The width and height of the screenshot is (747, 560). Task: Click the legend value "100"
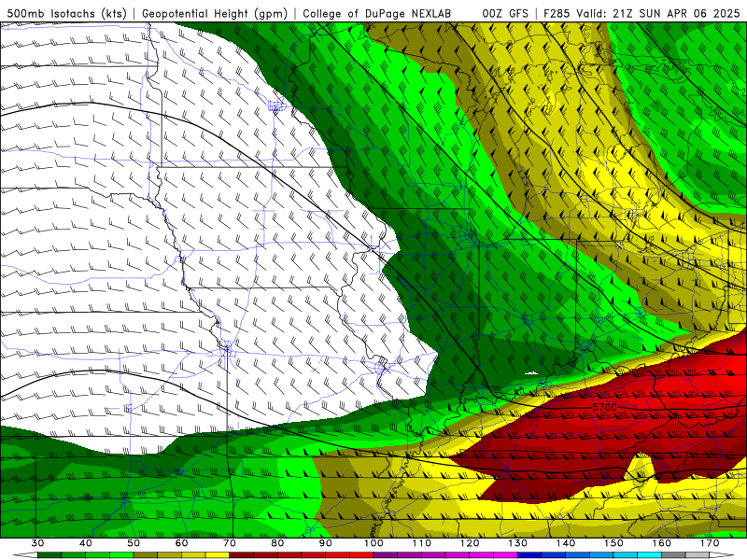pos(373,543)
